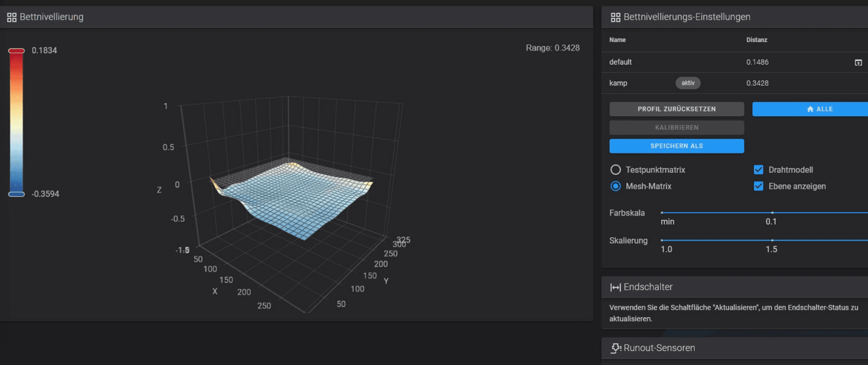This screenshot has height=365, width=868.
Task: Click the Runout-Sensoren panel icon
Action: [x=616, y=348]
